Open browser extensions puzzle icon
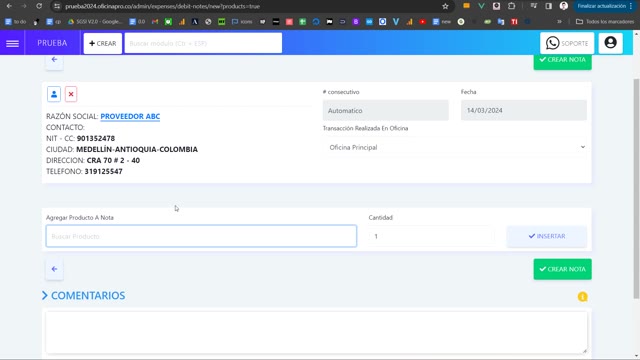 [x=511, y=6]
